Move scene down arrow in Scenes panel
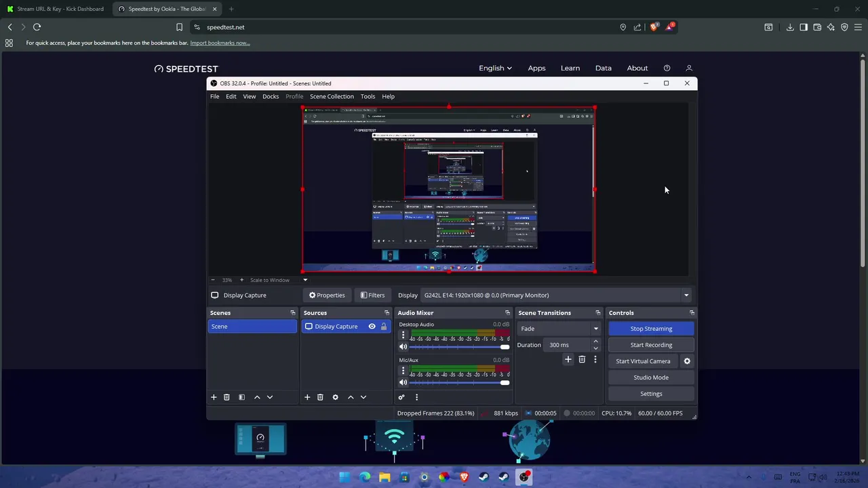The image size is (868, 488). click(269, 397)
